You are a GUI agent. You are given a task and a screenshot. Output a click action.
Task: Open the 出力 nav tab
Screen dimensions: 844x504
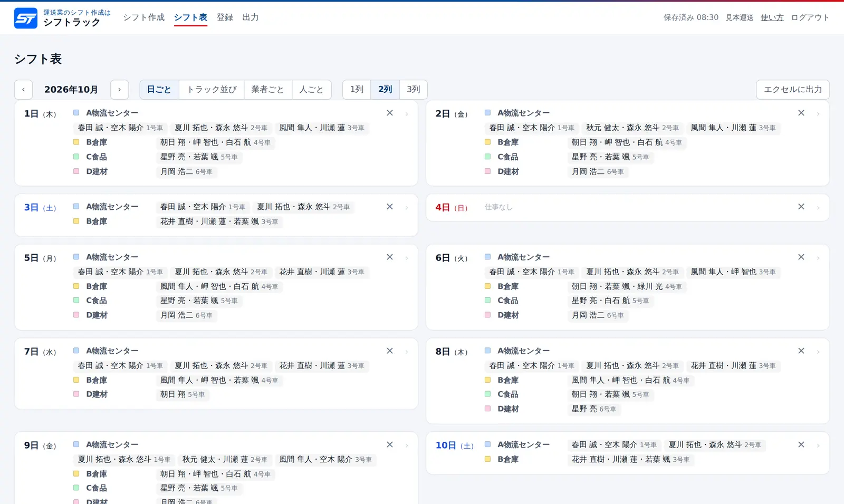coord(251,17)
